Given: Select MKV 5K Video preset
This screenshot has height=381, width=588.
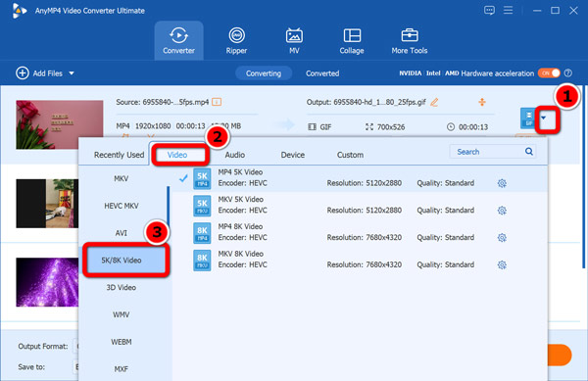Looking at the screenshot, I should click(360, 205).
